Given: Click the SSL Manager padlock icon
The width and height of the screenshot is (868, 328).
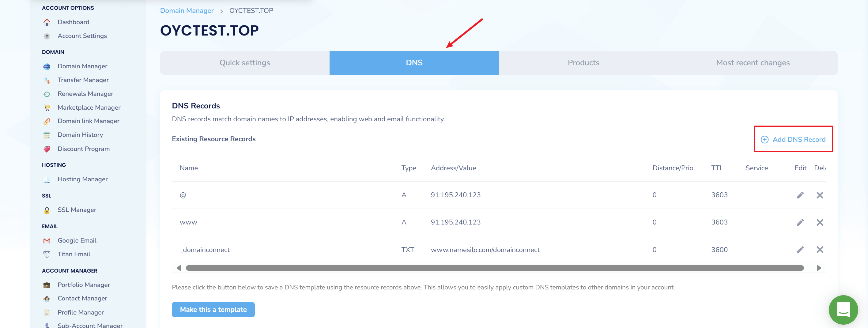Looking at the screenshot, I should (47, 210).
